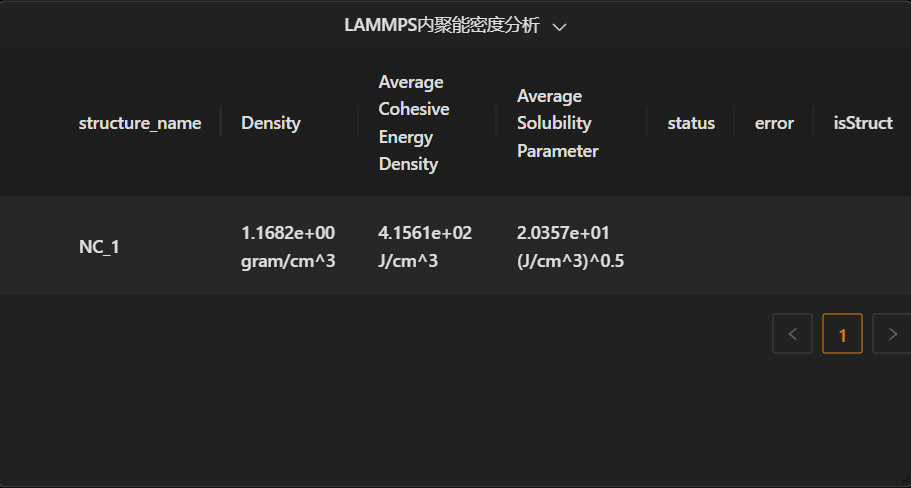Click the empty error cell for NC_1
This screenshot has width=911, height=488.
pos(774,246)
